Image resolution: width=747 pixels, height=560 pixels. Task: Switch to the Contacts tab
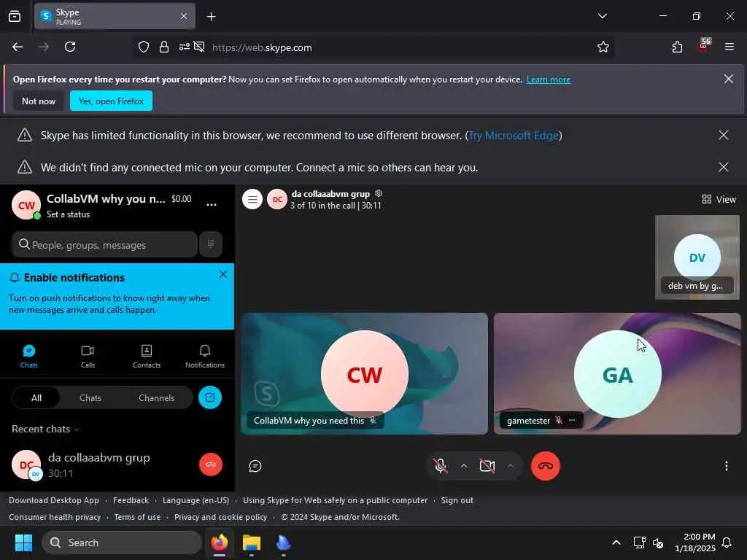click(x=146, y=357)
